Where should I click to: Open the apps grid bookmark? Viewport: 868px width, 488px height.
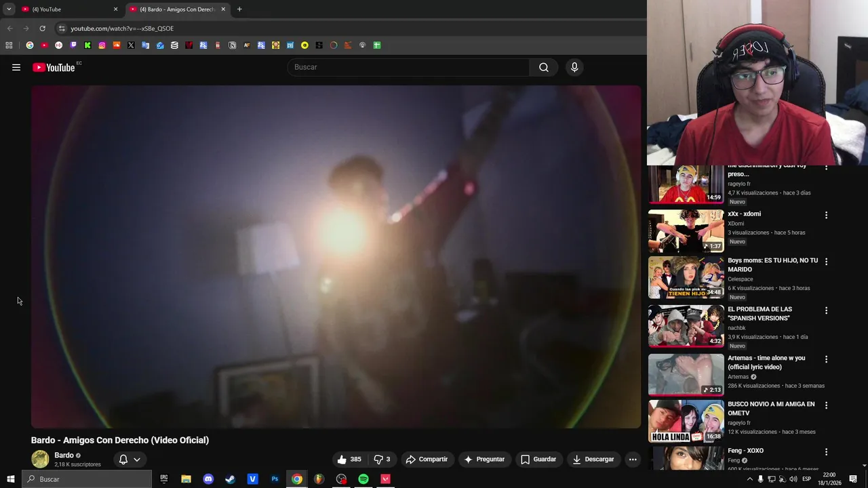pyautogui.click(x=9, y=45)
